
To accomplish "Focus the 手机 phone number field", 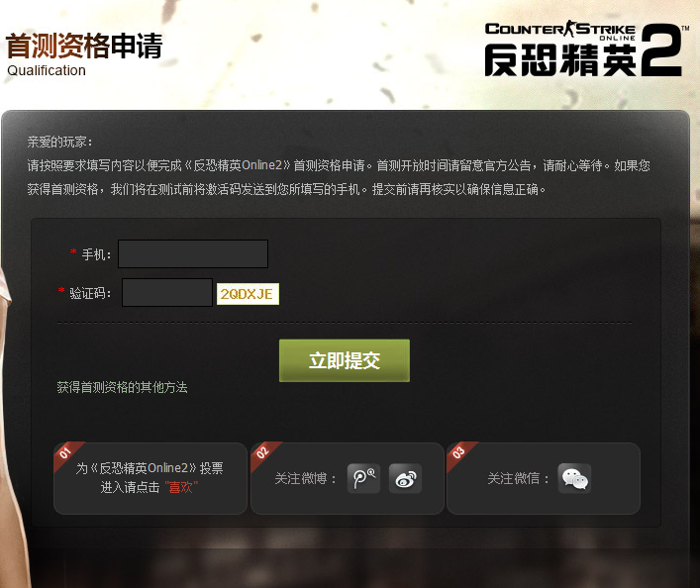I will [x=193, y=253].
